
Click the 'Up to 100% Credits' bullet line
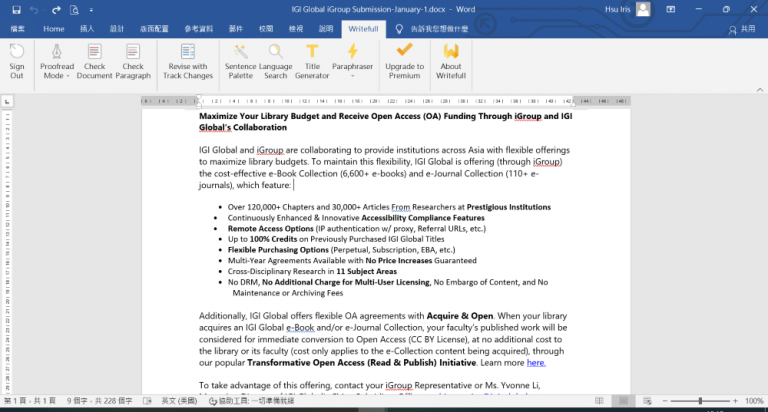click(336, 239)
